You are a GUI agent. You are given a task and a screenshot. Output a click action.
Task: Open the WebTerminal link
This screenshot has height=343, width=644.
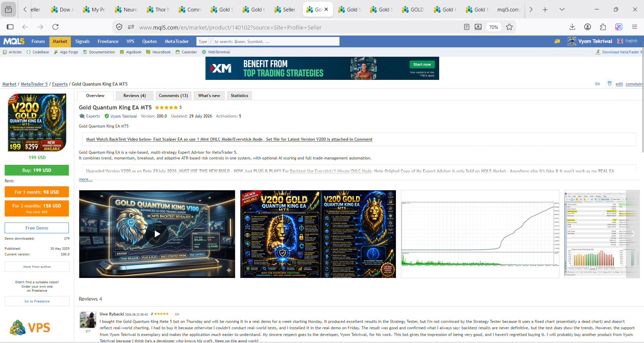(216, 52)
